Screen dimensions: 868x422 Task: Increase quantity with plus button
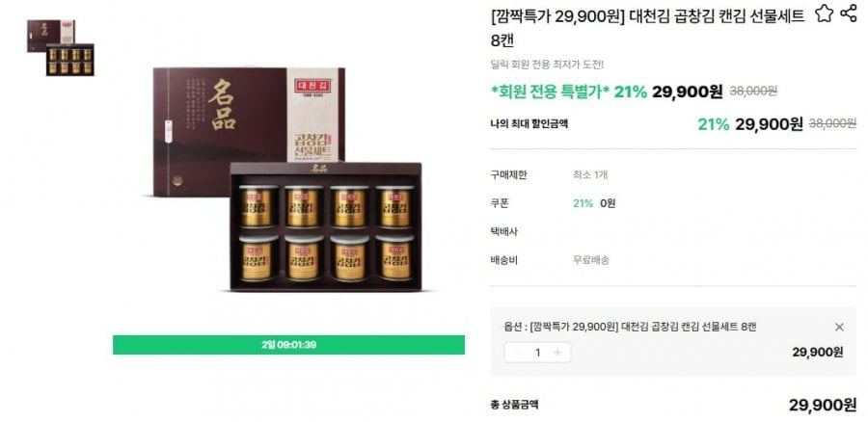coord(557,353)
